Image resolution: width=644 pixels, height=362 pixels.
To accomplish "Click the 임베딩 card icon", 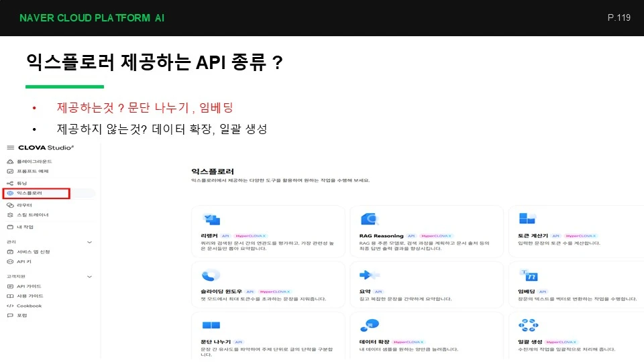I will tap(529, 275).
